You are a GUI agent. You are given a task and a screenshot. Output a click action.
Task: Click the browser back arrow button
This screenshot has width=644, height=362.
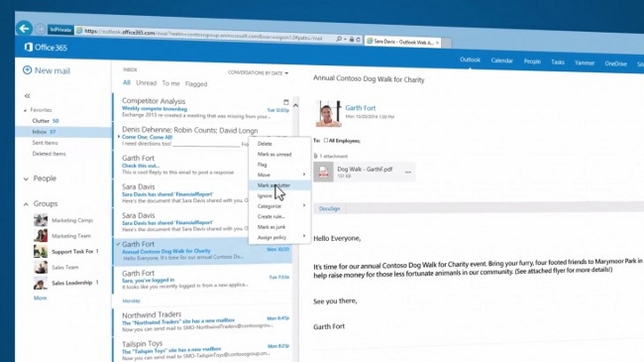[x=24, y=28]
